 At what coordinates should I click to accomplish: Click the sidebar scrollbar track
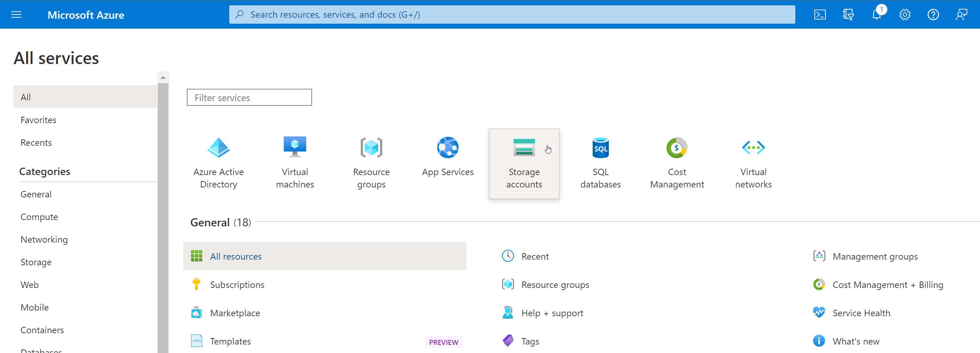pyautogui.click(x=163, y=218)
